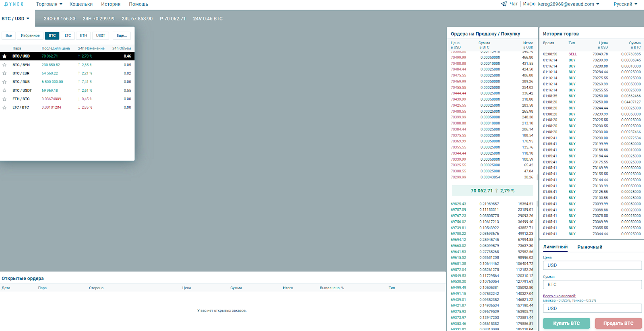This screenshot has width=644, height=331.
Task: Select the BTC pair filter tab
Action: click(x=52, y=35)
